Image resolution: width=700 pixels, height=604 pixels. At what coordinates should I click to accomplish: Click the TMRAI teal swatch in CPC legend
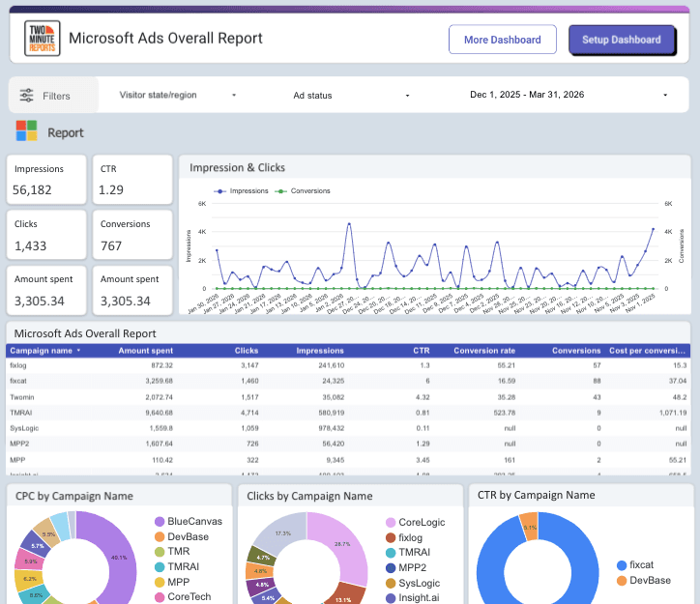tap(160, 567)
